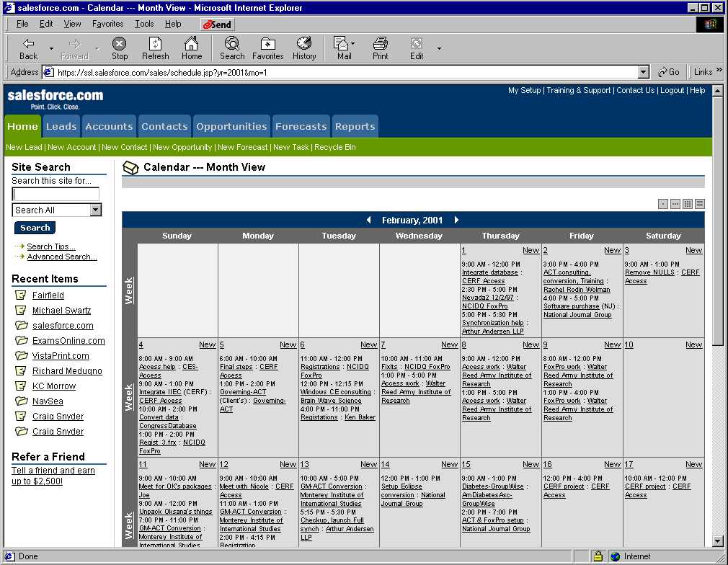The height and width of the screenshot is (565, 728).
Task: Click the Send button in the menu bar
Action: coord(217,25)
